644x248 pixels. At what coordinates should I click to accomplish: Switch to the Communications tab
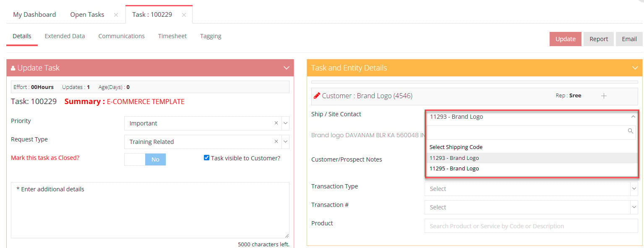coord(122,36)
